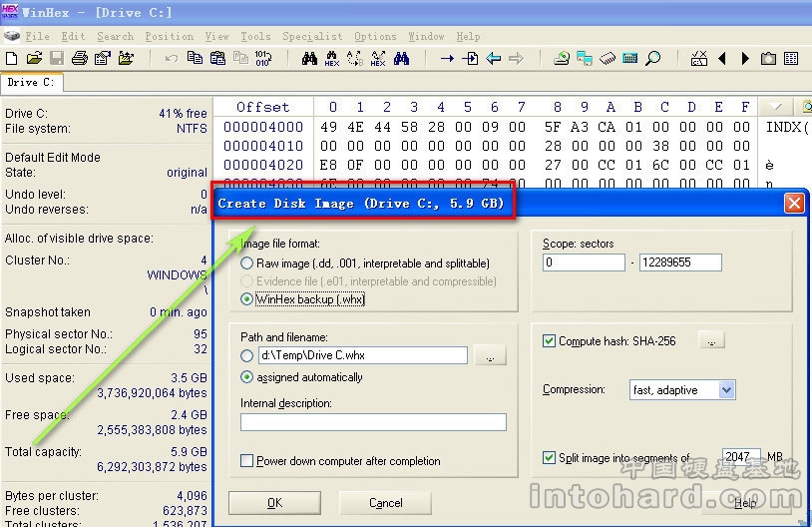Click the segment size 2047 field
Image resolution: width=812 pixels, height=527 pixels.
coord(741,456)
